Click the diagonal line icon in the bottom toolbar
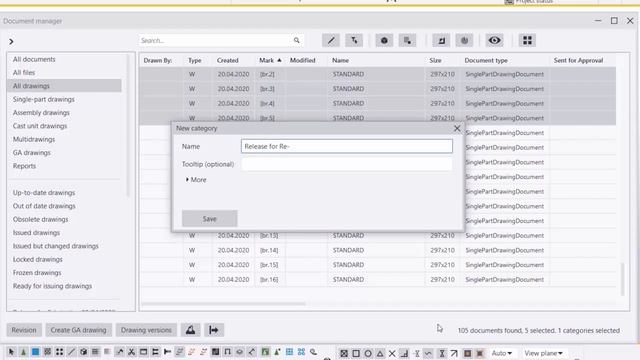 pos(71,352)
